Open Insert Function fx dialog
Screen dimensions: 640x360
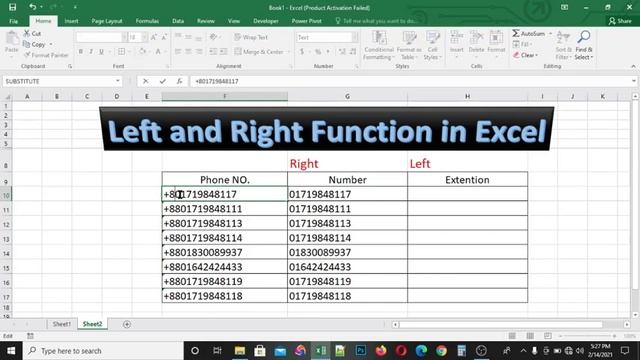[179, 81]
